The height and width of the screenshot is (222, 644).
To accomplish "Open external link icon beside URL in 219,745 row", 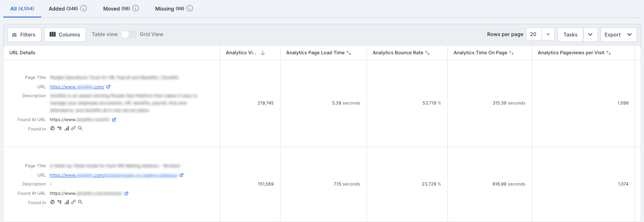I will (x=109, y=87).
